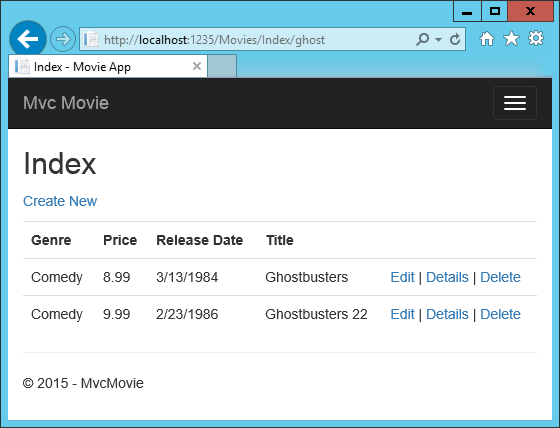560x428 pixels.
Task: Toggle the hamburger navigation menu
Action: click(x=515, y=103)
